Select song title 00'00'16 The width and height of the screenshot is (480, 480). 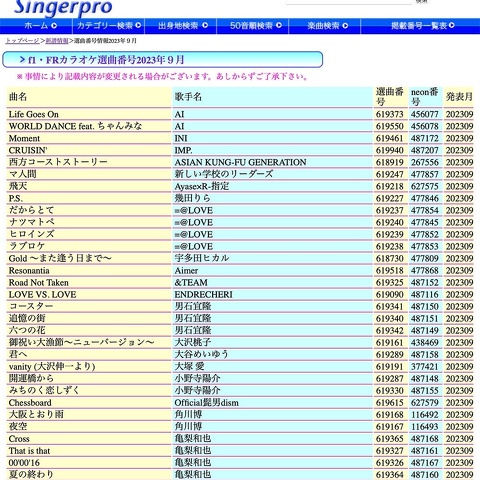tap(24, 462)
